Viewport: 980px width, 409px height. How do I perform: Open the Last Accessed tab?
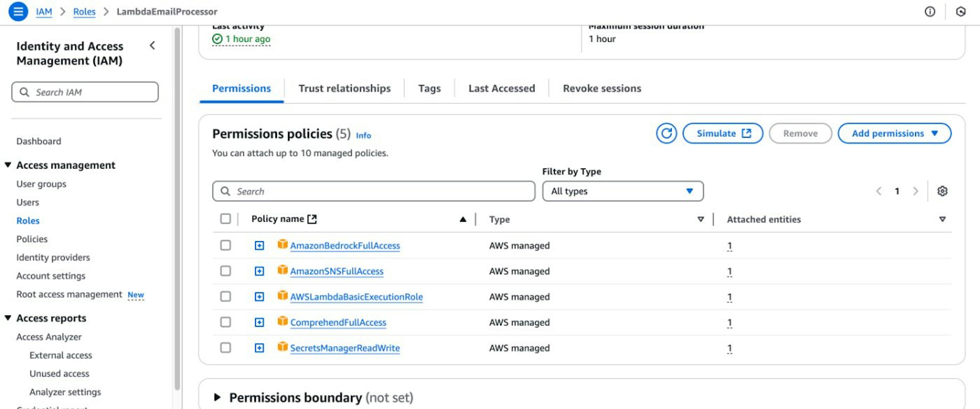click(501, 88)
